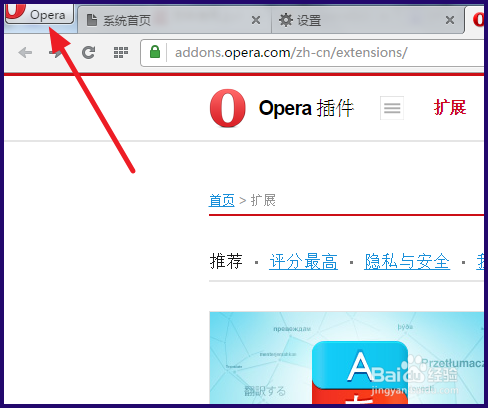Viewport: 488px width, 408px height.
Task: Click the address bar showing addons.opera.com
Action: pos(312,53)
